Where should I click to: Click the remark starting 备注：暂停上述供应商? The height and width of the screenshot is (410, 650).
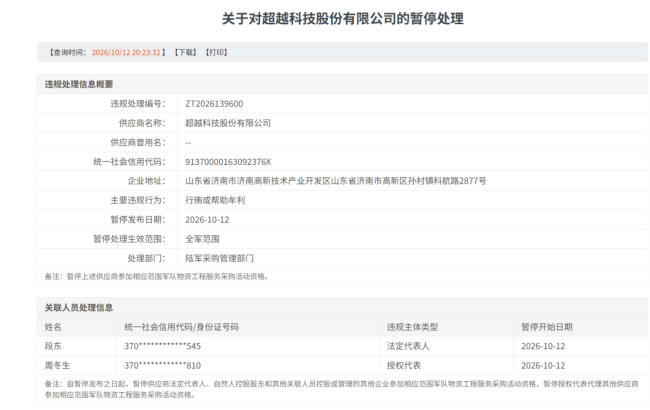point(157,277)
